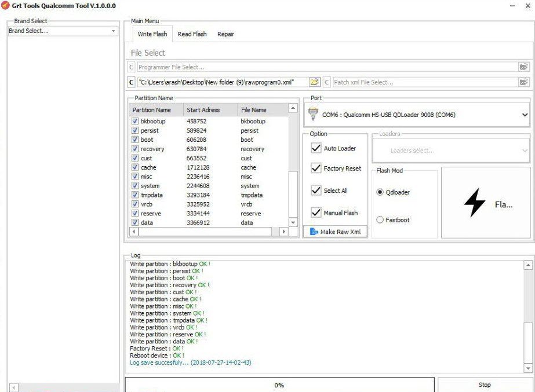Click the rawprogram xml folder browse icon
535x392 pixels.
[315, 82]
